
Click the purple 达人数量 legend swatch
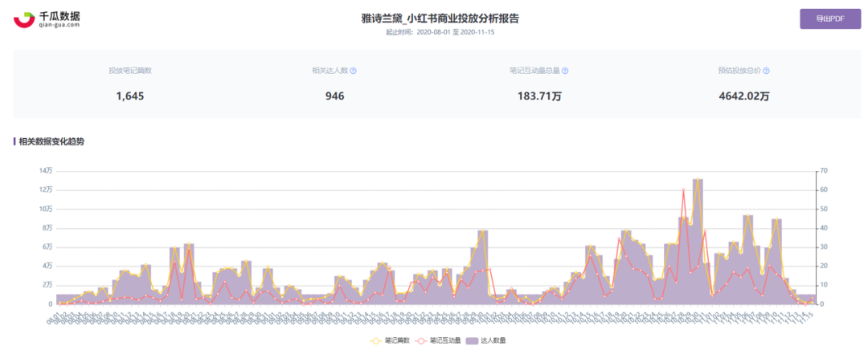click(x=473, y=340)
